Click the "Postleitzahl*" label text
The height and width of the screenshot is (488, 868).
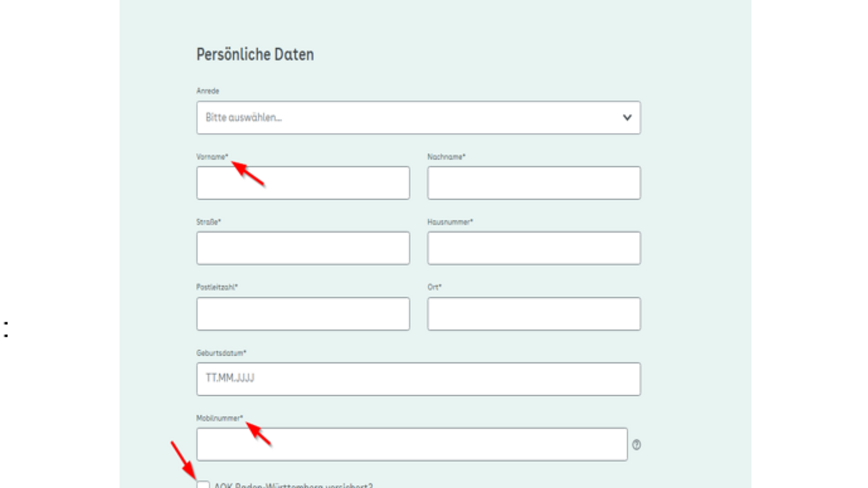pyautogui.click(x=217, y=287)
